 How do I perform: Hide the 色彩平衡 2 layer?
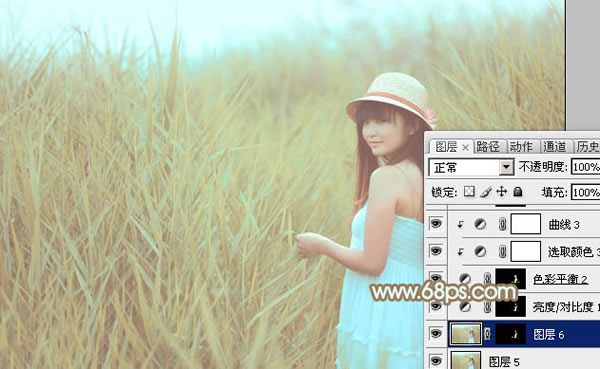[435, 278]
